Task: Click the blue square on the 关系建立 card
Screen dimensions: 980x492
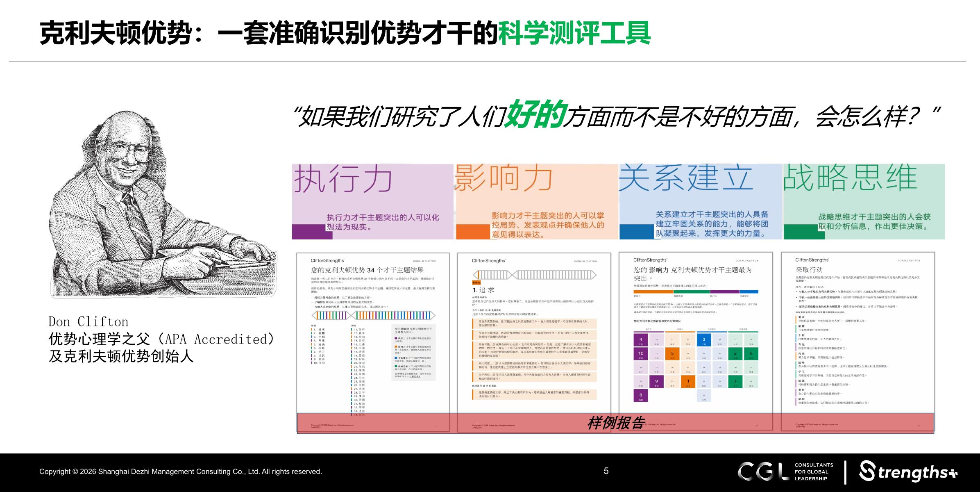Action: [x=636, y=232]
